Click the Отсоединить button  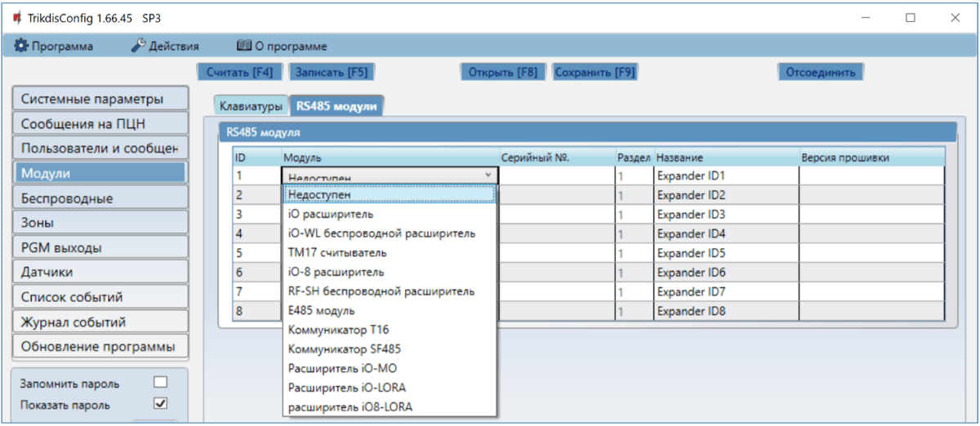pos(820,72)
